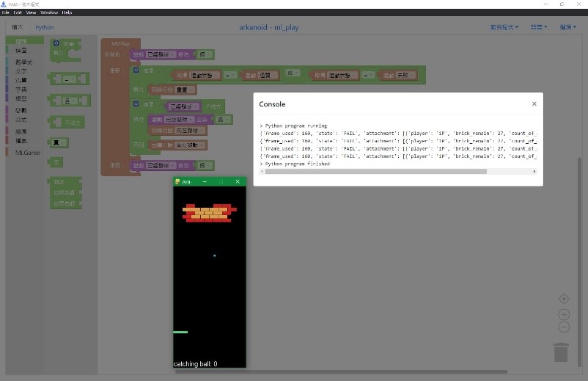Open the 已經發球 dropdown in the 不成立 condition
This screenshot has width=588, height=381.
[184, 107]
